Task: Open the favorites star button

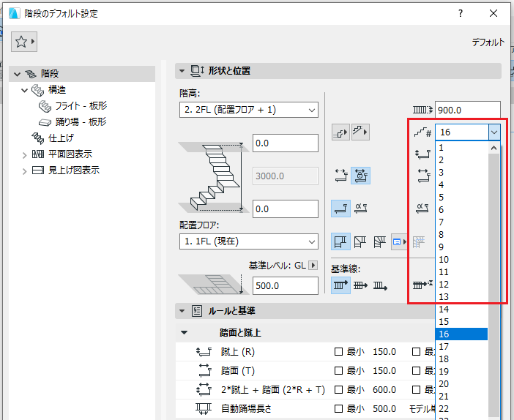Action: 24,42
